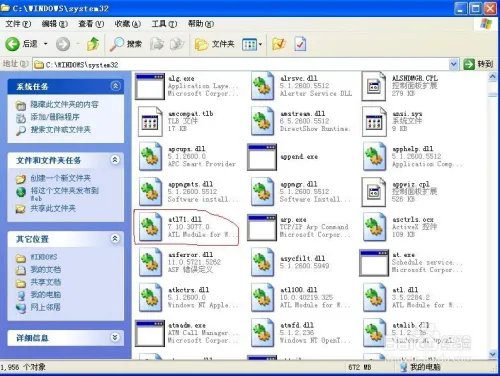
Task: Select the appwiz.cpl file icon
Action: pyautogui.click(x=374, y=192)
